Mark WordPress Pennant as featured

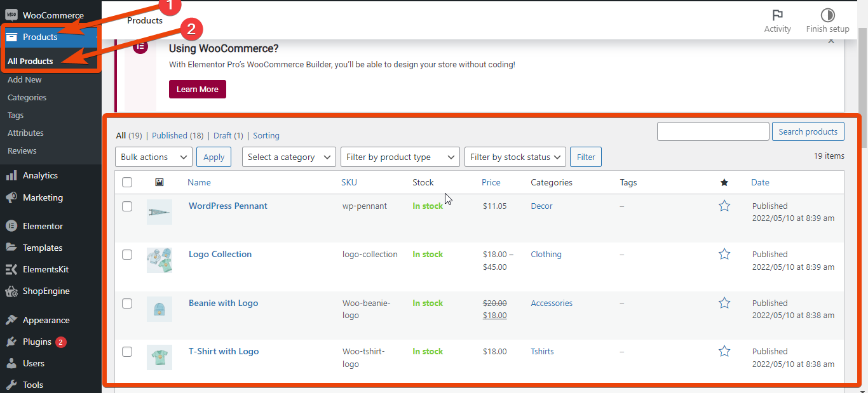[724, 206]
